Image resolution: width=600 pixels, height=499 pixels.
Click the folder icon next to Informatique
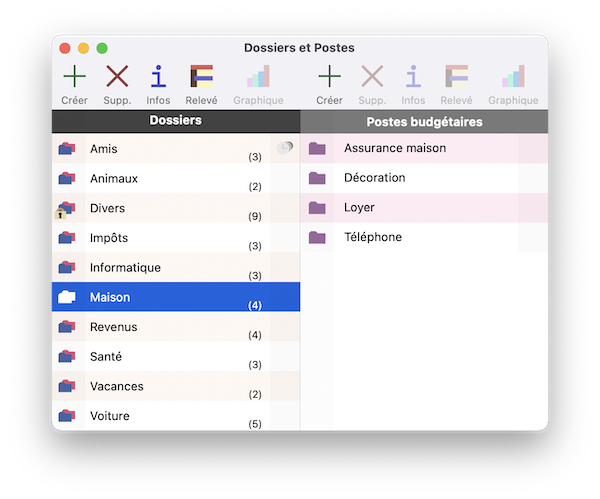(67, 267)
